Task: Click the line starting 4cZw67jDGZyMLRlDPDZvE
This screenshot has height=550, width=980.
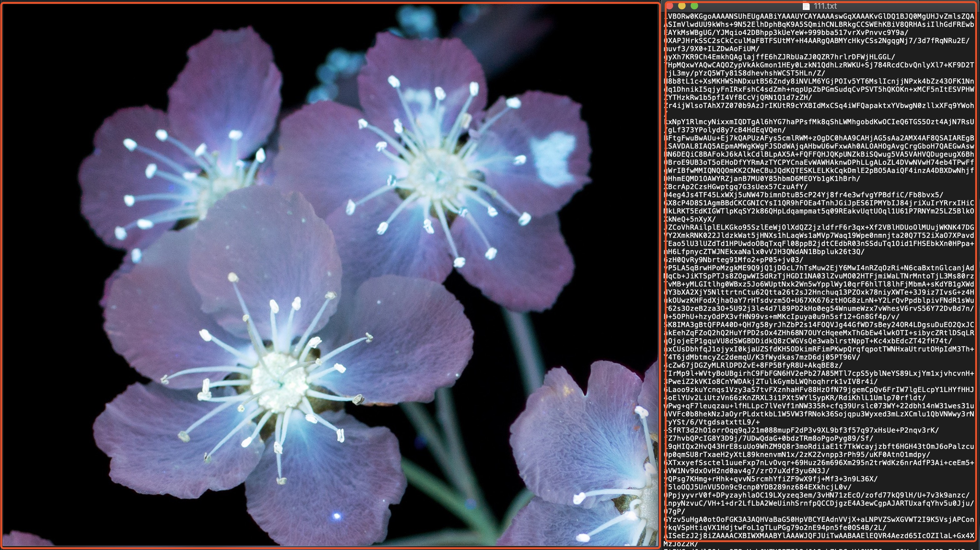Action: (753, 365)
